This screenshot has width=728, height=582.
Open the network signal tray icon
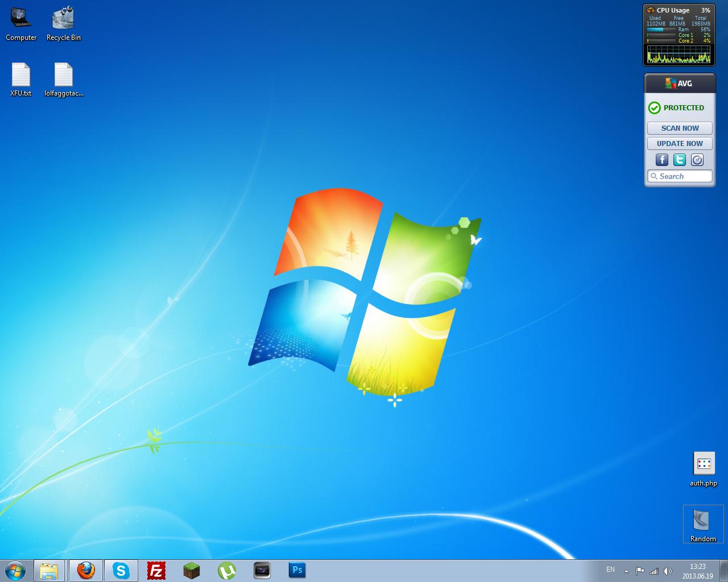[x=654, y=571]
